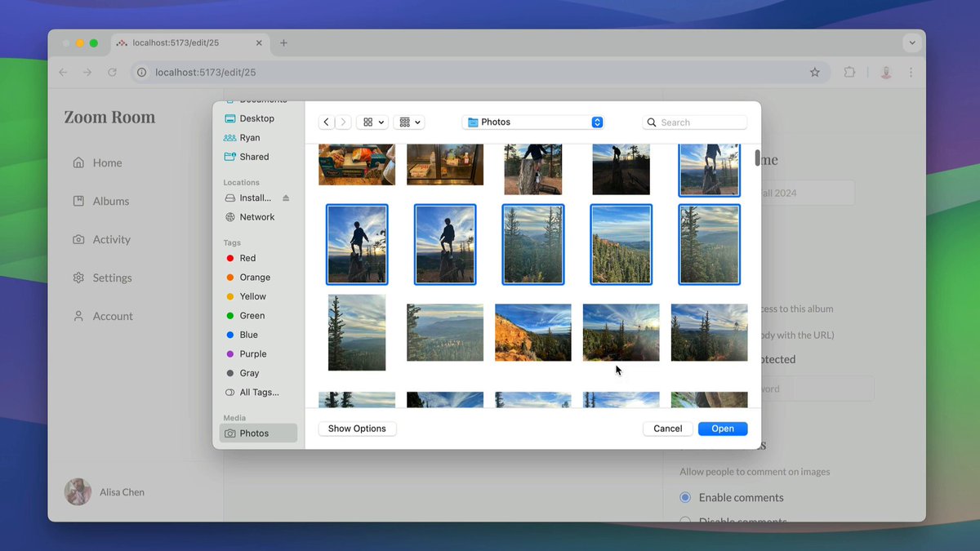The width and height of the screenshot is (980, 551).
Task: Click the browser address bar
Action: coord(480,73)
